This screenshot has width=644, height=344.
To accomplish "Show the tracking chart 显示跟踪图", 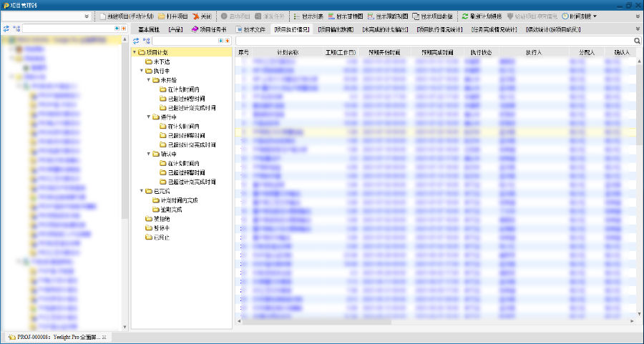I will (388, 16).
